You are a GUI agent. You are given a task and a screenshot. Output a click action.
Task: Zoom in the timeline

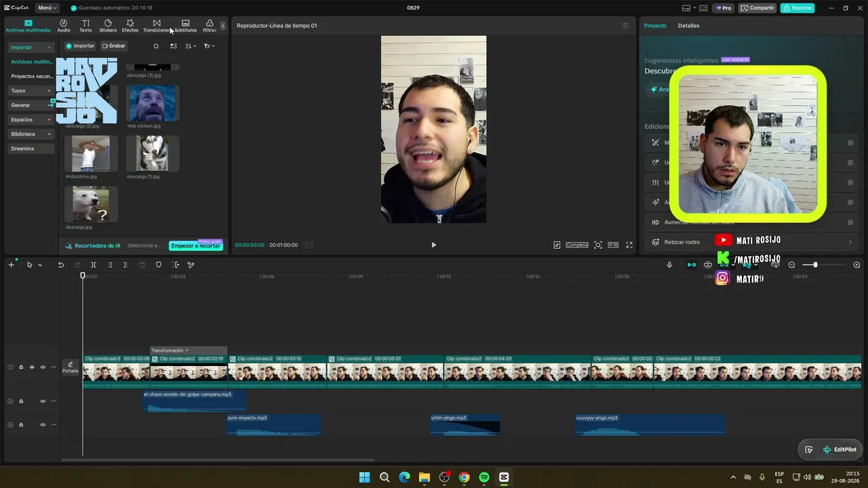856,265
